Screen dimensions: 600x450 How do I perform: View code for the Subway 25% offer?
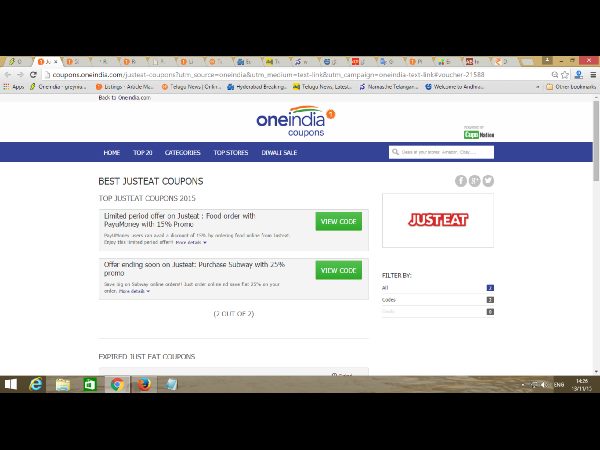[x=338, y=270]
